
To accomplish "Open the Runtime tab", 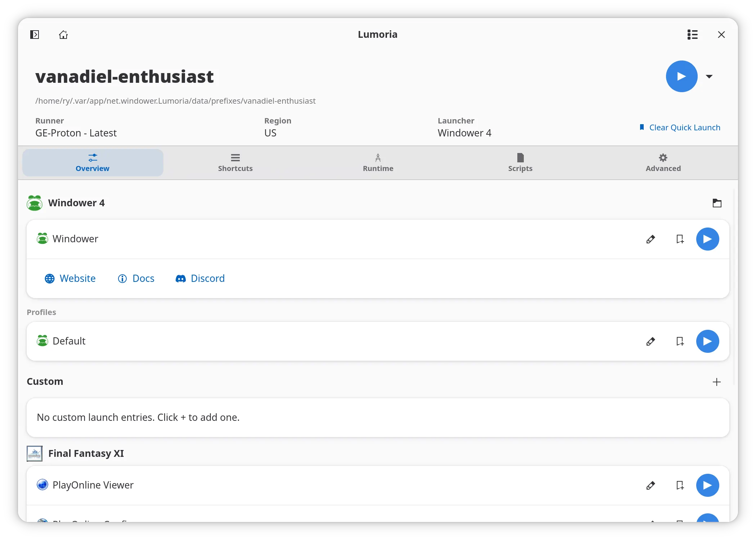I will pyautogui.click(x=378, y=163).
